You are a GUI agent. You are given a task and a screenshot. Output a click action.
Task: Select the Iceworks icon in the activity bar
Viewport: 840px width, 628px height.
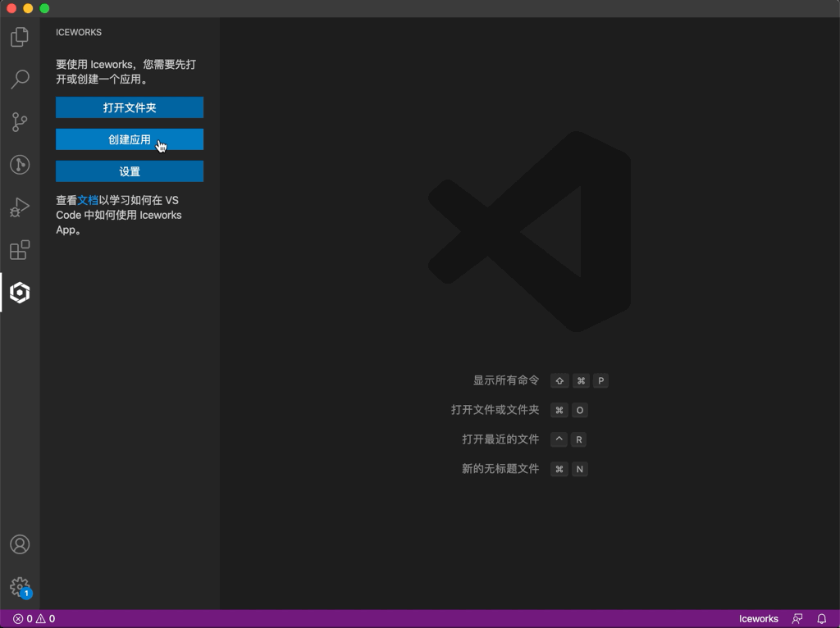(20, 293)
